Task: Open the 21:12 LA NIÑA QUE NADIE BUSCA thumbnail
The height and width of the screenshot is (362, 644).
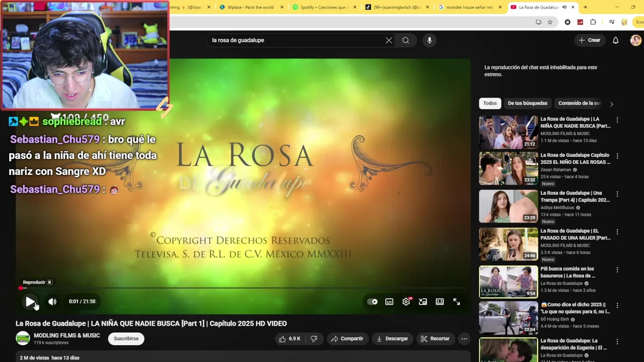Action: click(508, 132)
